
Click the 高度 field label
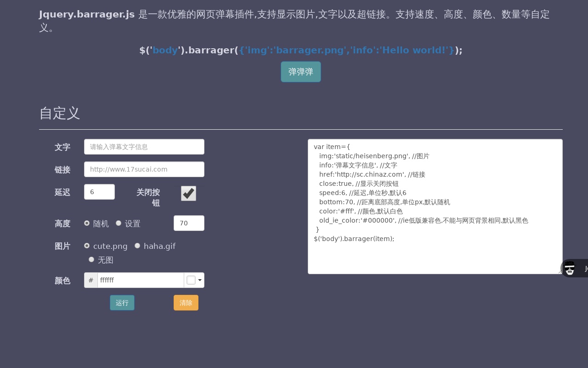(62, 224)
